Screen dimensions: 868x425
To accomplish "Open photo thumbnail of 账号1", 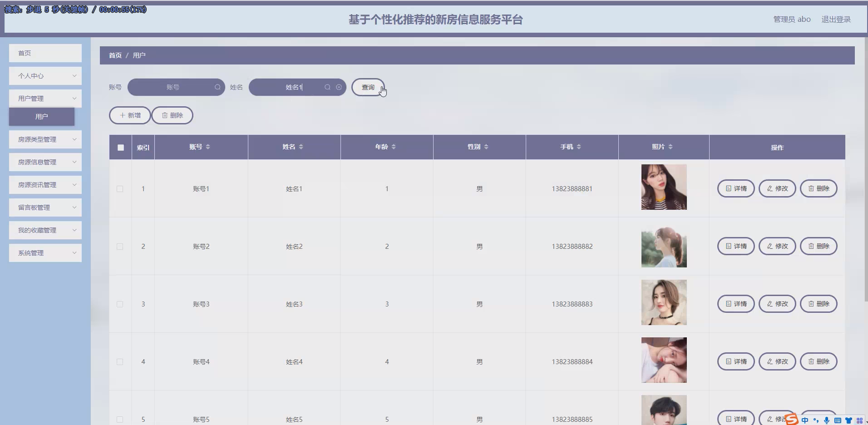I will click(x=664, y=187).
